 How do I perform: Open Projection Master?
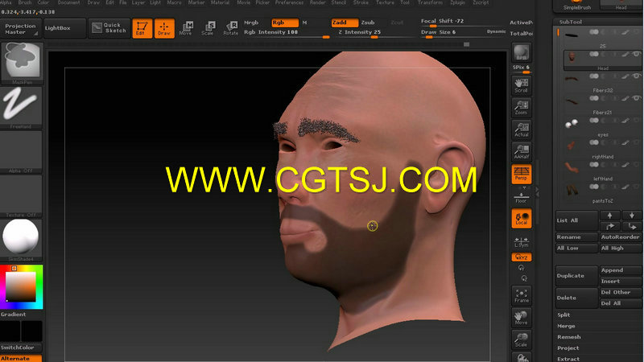pyautogui.click(x=21, y=28)
